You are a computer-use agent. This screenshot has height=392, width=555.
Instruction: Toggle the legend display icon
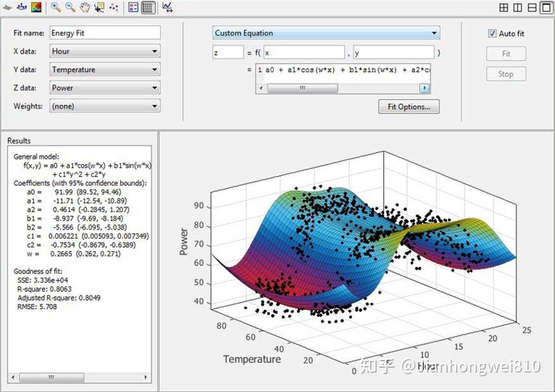[x=132, y=8]
